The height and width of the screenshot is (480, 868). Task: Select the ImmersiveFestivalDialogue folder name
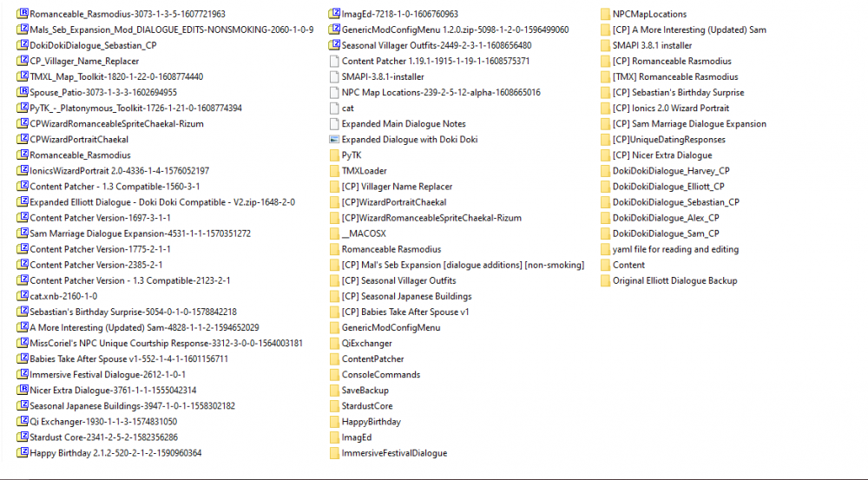[x=394, y=453]
